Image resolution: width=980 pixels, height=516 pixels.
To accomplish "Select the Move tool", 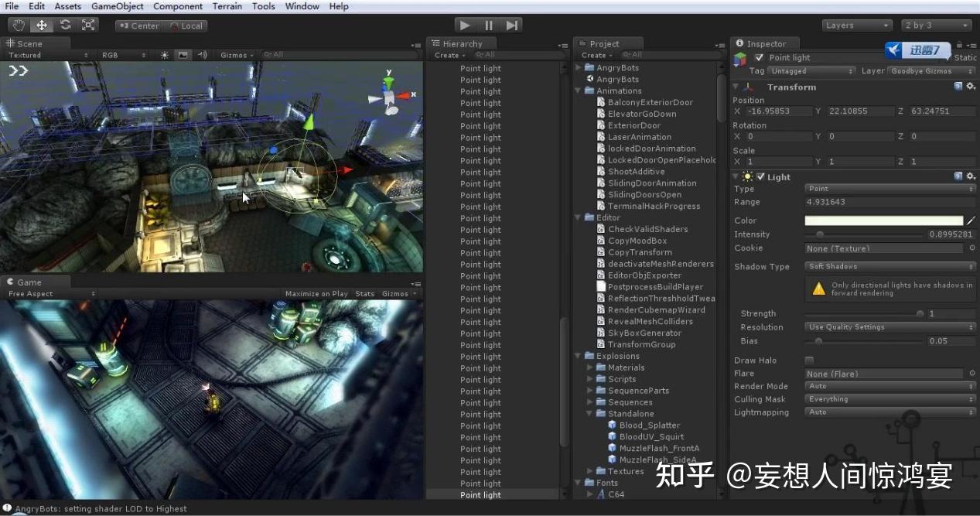I will point(41,24).
